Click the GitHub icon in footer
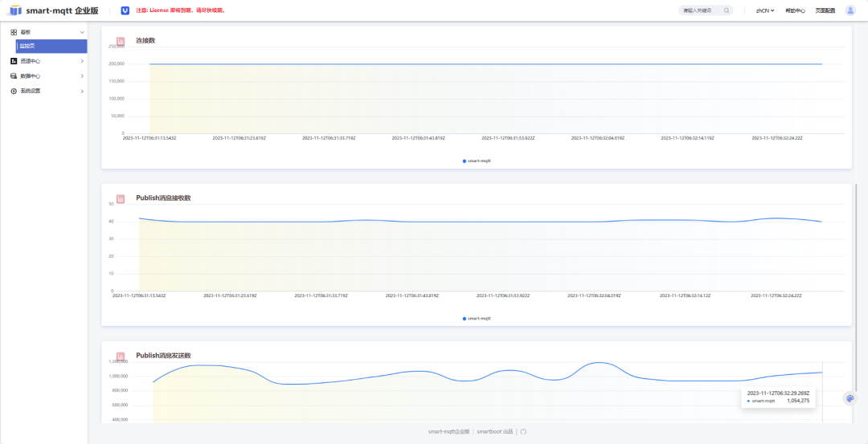 (523, 431)
